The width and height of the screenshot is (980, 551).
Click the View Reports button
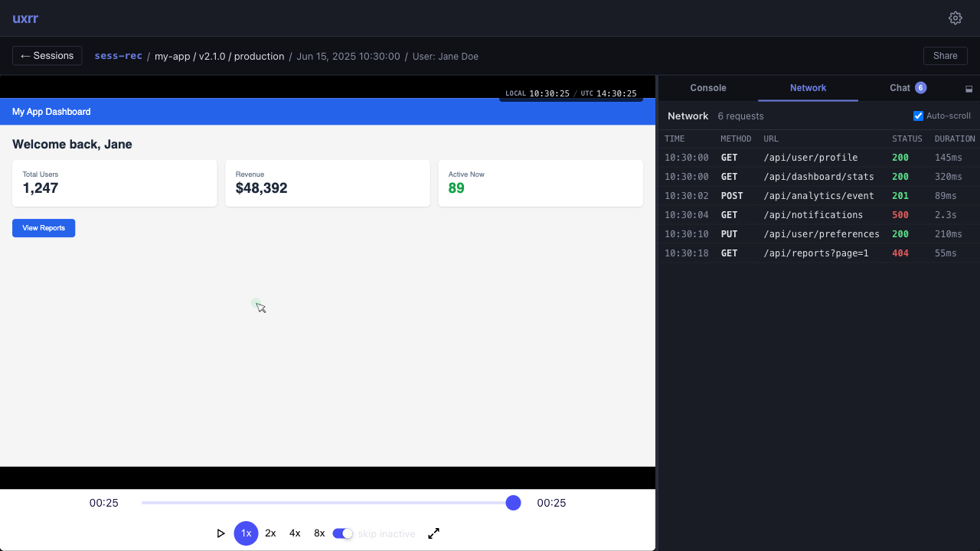coord(44,227)
